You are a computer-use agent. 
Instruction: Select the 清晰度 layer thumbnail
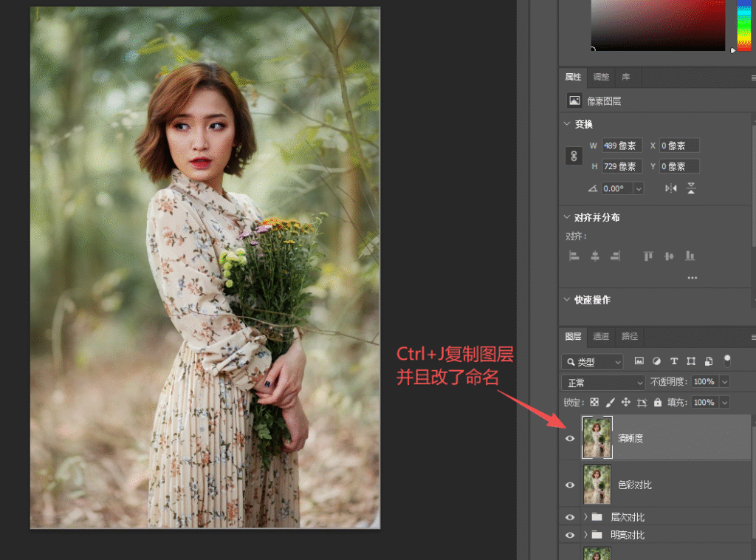[597, 437]
